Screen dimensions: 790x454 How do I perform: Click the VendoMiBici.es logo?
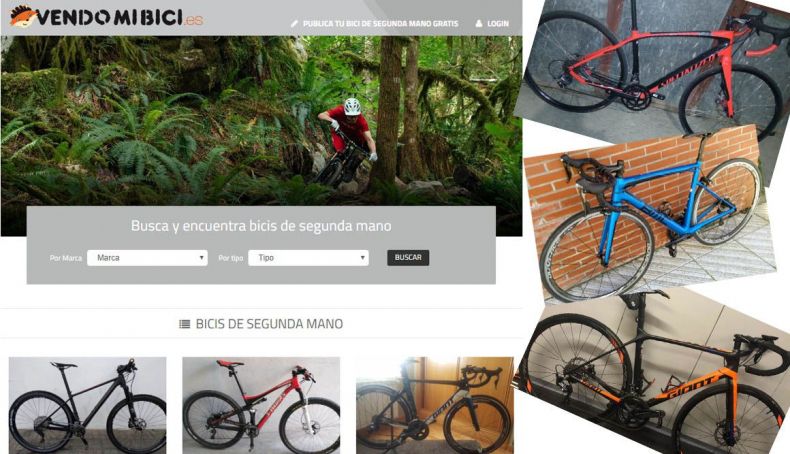[106, 17]
